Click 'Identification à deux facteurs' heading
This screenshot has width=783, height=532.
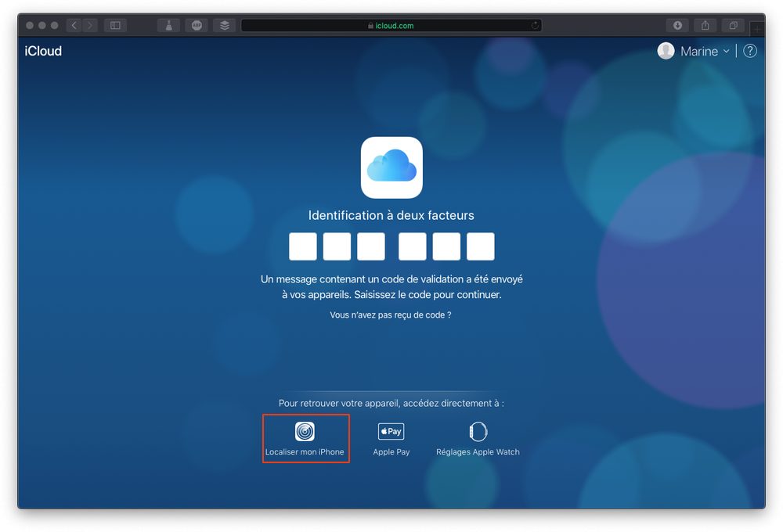pos(391,215)
